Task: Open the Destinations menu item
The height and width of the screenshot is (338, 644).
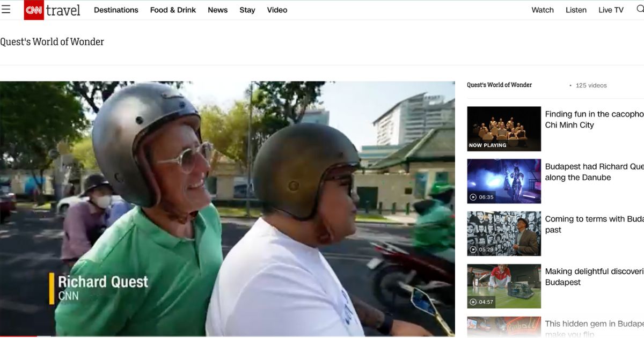Action: coord(116,10)
